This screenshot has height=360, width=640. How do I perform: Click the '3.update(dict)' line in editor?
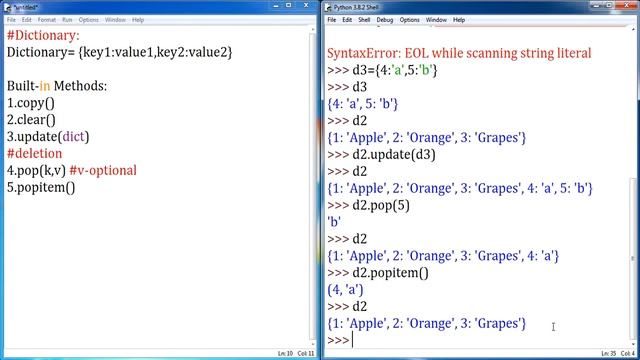[48, 137]
